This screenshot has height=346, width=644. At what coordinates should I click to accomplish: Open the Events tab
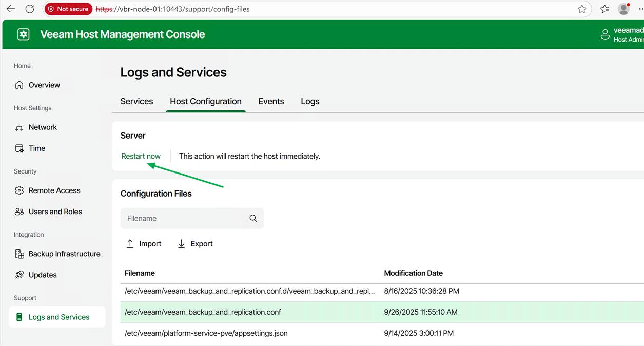[271, 101]
